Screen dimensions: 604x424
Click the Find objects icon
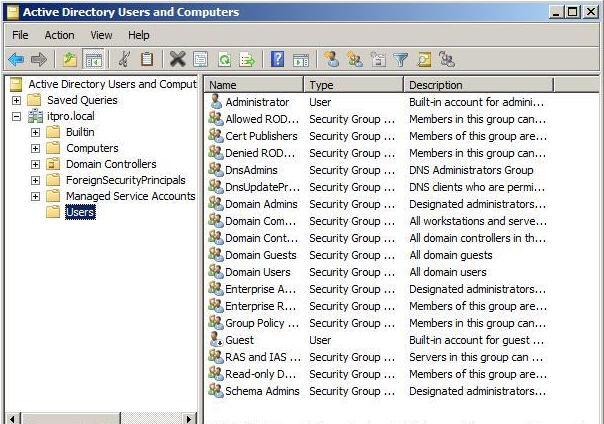(424, 60)
